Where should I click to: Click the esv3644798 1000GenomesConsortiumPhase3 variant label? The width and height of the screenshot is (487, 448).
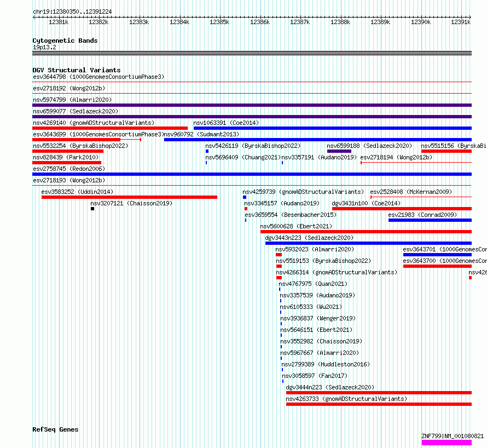click(98, 77)
